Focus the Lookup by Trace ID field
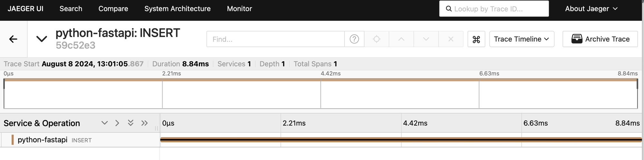The height and width of the screenshot is (160, 644). pos(494,9)
